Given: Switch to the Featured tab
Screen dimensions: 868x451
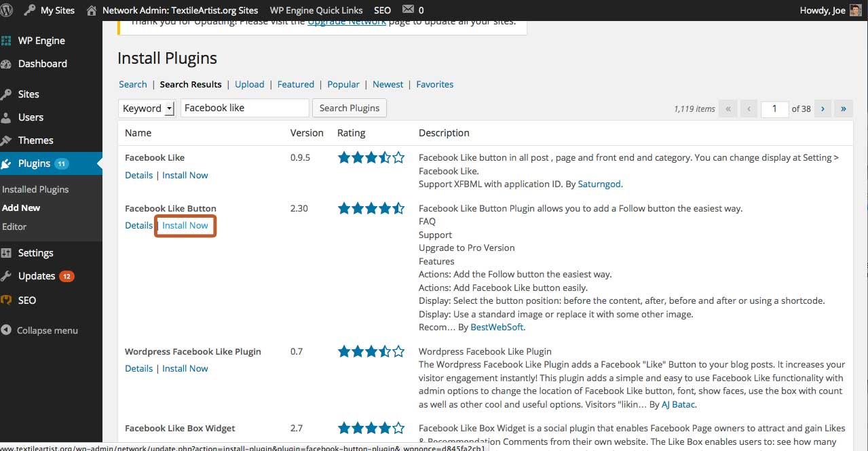Looking at the screenshot, I should (x=296, y=84).
